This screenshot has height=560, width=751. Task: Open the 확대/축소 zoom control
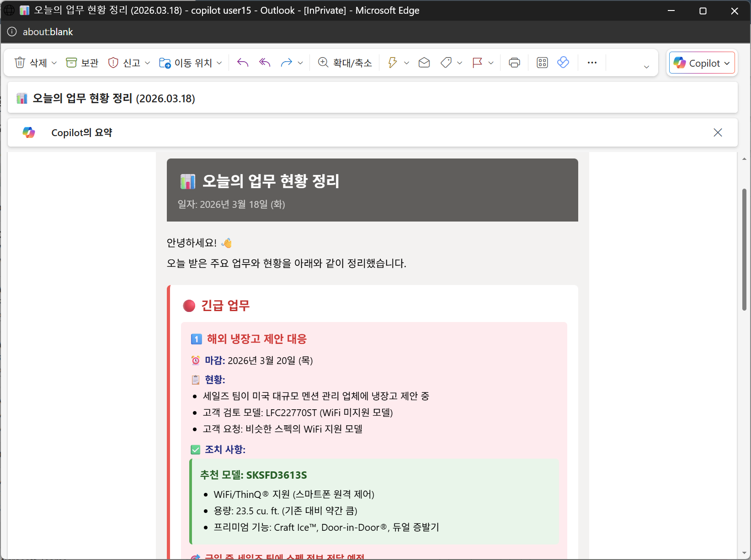(x=345, y=63)
